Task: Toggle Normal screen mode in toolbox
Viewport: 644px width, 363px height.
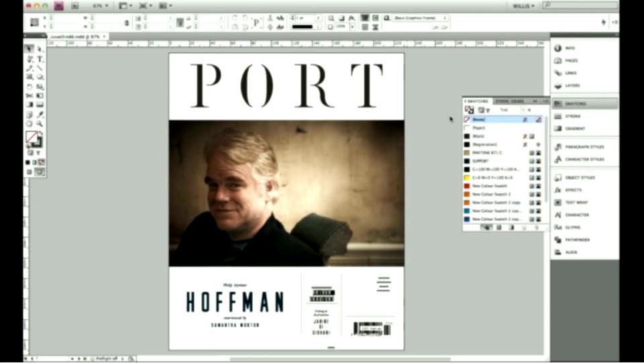Action: pos(29,172)
